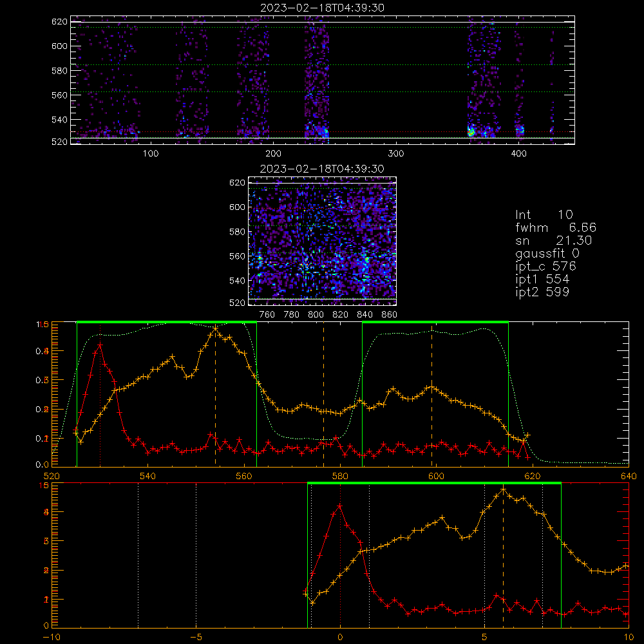Click x-axis label 600 on profile plot
Screen dimensions: 644x644
436,476
